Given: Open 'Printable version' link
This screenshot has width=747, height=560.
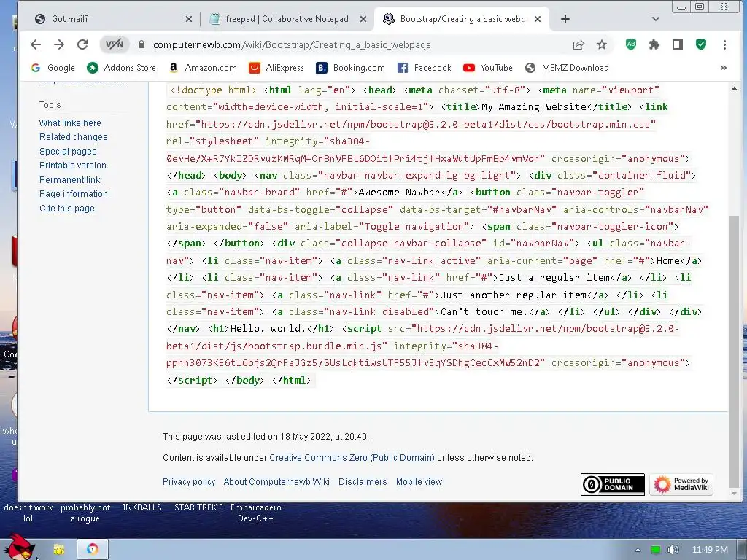Looking at the screenshot, I should pos(73,166).
